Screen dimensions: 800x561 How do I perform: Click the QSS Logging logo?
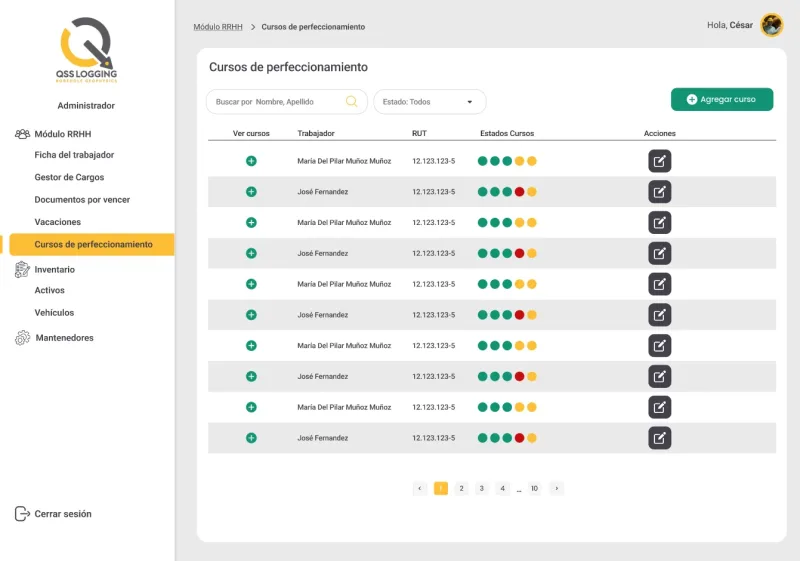86,50
